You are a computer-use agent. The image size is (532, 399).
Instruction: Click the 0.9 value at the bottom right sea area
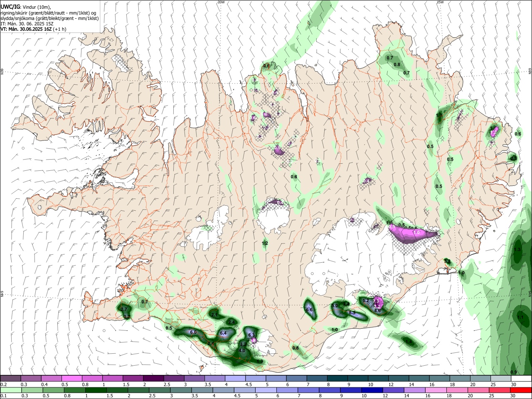click(x=514, y=372)
